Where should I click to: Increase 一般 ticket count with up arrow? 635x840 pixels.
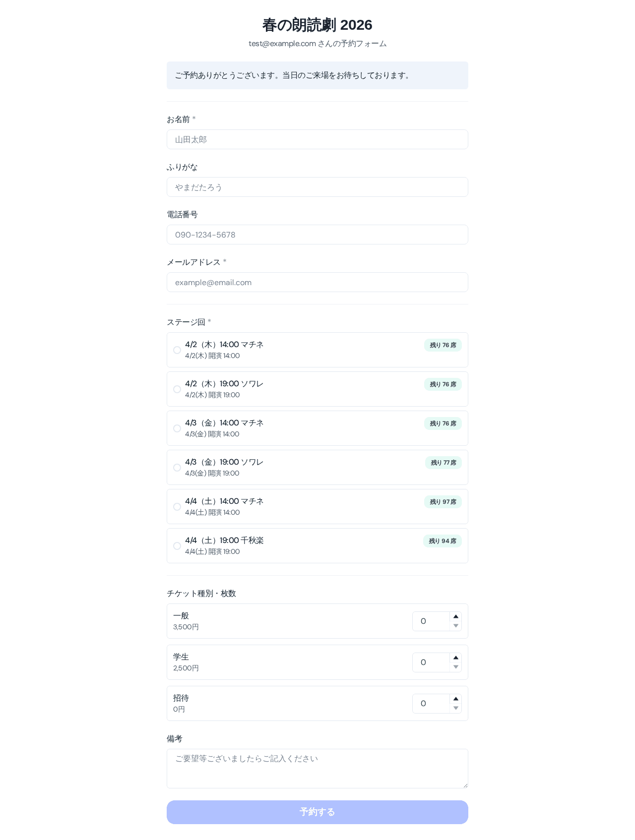pos(455,616)
